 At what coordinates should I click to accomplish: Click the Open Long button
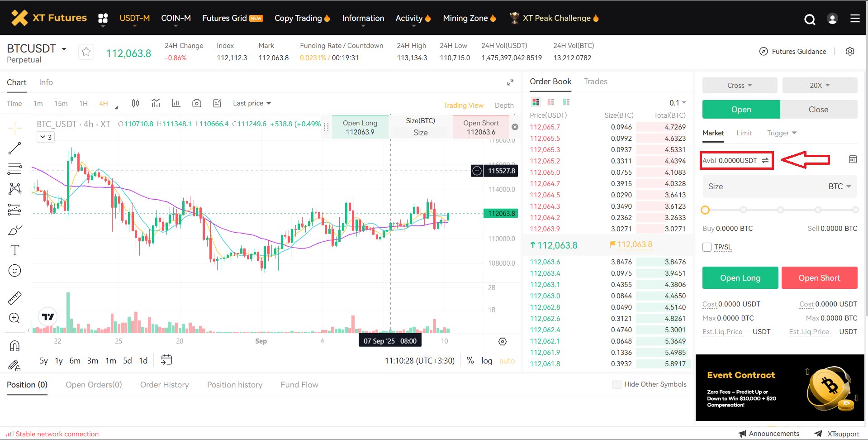point(740,278)
